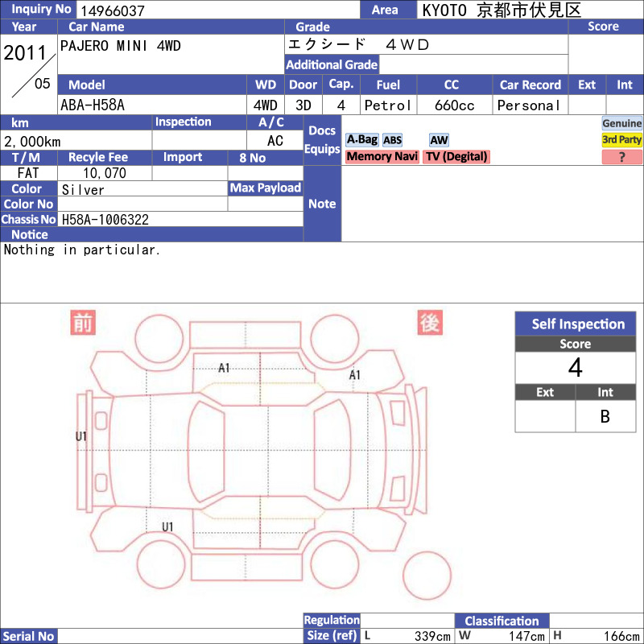Click the ABS equipment badge
This screenshot has height=644, width=644.
pyautogui.click(x=392, y=140)
